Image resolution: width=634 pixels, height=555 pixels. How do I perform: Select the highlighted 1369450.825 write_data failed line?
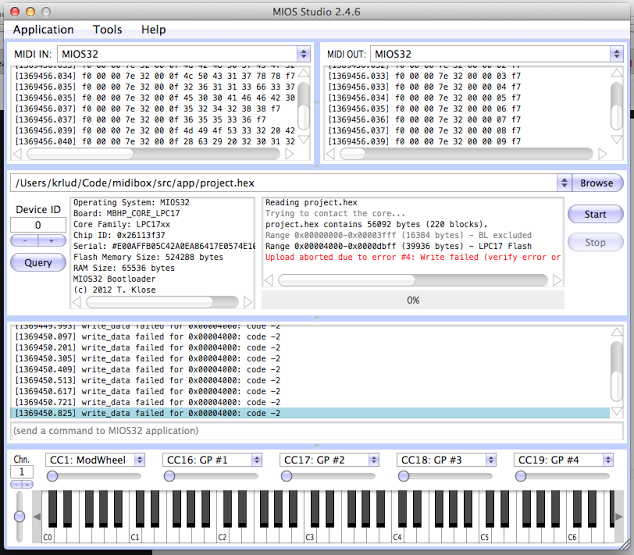[x=310, y=413]
